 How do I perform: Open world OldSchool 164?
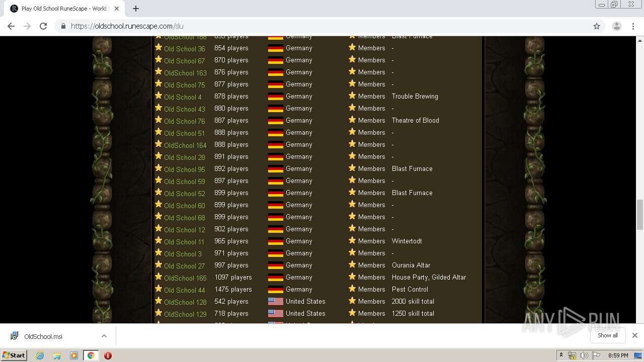(185, 145)
